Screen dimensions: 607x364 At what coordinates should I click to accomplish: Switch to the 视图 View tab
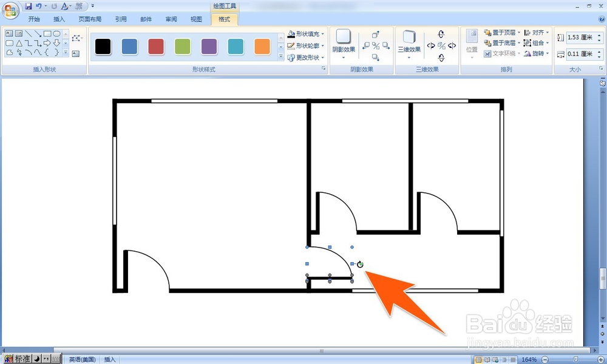[196, 19]
